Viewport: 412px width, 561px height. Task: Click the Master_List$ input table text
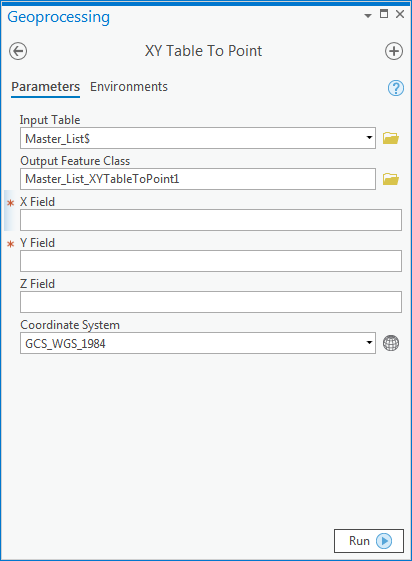(x=58, y=138)
